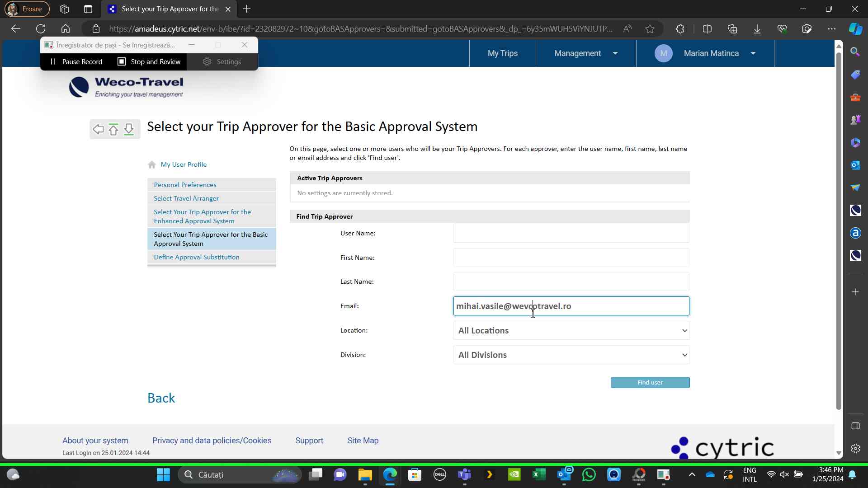The width and height of the screenshot is (868, 488).
Task: Click the Last Name input field
Action: point(571,282)
